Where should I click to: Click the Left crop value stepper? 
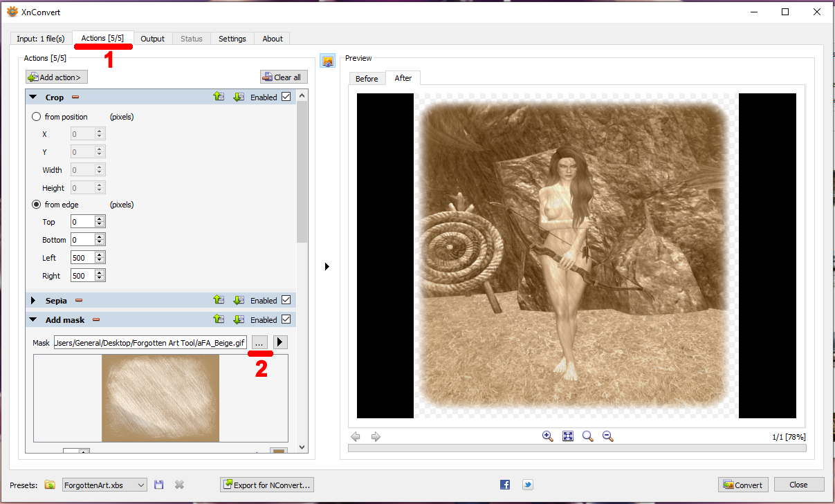[100, 258]
